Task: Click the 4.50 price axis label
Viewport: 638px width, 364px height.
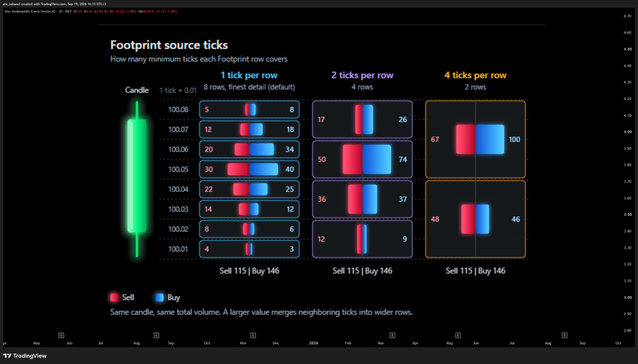Action: [628, 49]
